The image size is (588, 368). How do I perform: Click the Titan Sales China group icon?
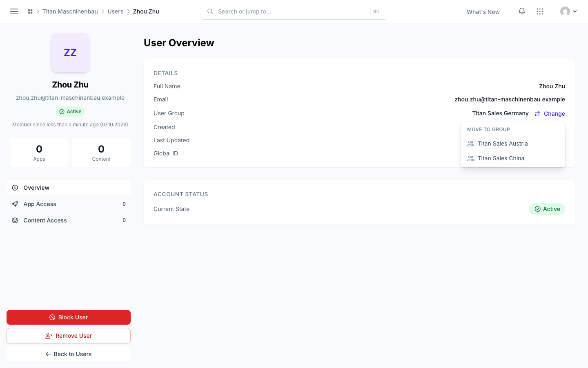coord(471,158)
